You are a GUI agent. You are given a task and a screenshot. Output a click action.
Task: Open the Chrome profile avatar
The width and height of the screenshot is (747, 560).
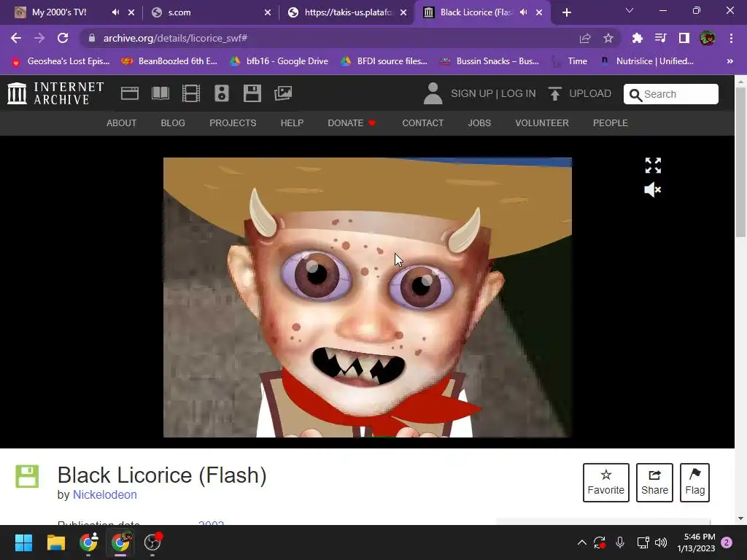coord(708,38)
